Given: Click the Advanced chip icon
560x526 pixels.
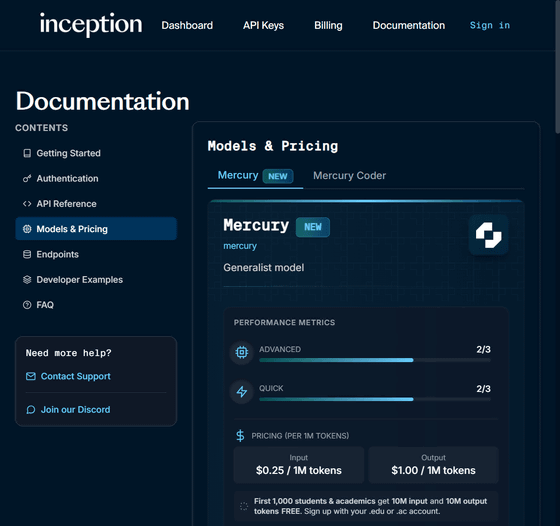Looking at the screenshot, I should [x=242, y=353].
